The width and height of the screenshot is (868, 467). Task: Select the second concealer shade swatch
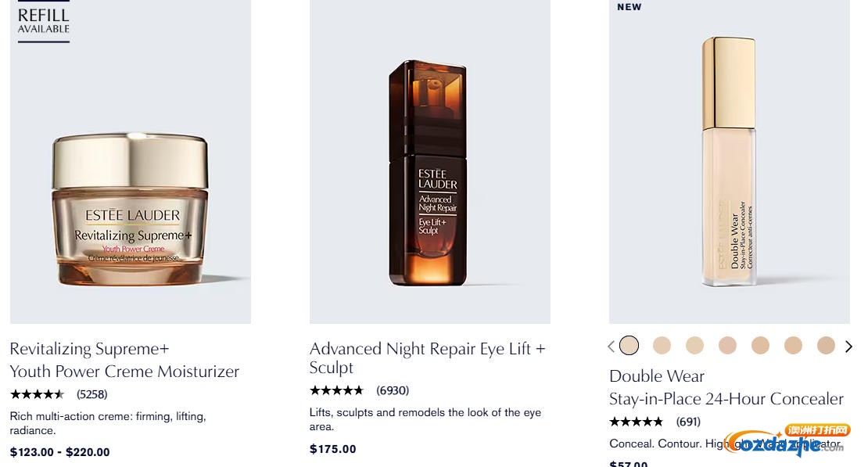point(662,345)
